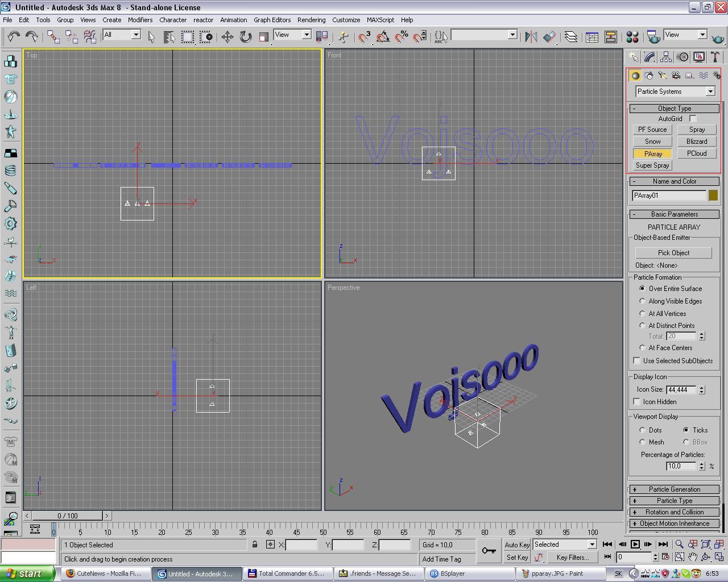Click the PF Source button
The width and height of the screenshot is (728, 582).
coord(652,130)
